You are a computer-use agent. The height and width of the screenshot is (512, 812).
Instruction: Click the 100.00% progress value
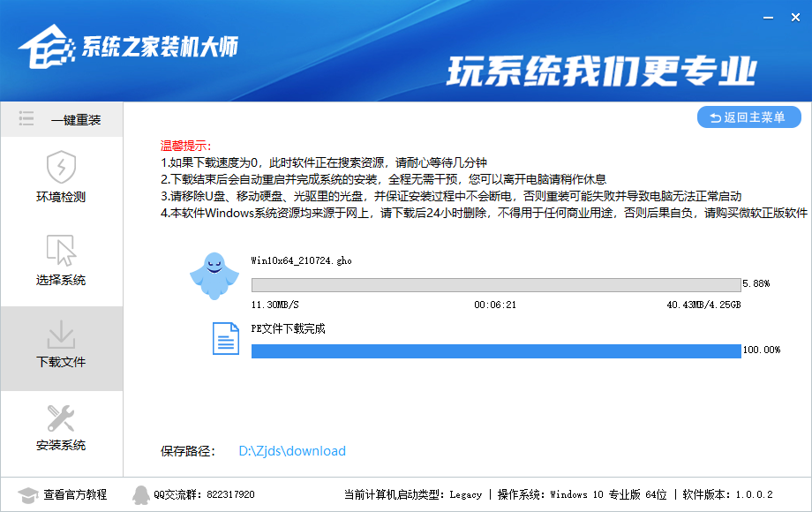click(x=761, y=350)
